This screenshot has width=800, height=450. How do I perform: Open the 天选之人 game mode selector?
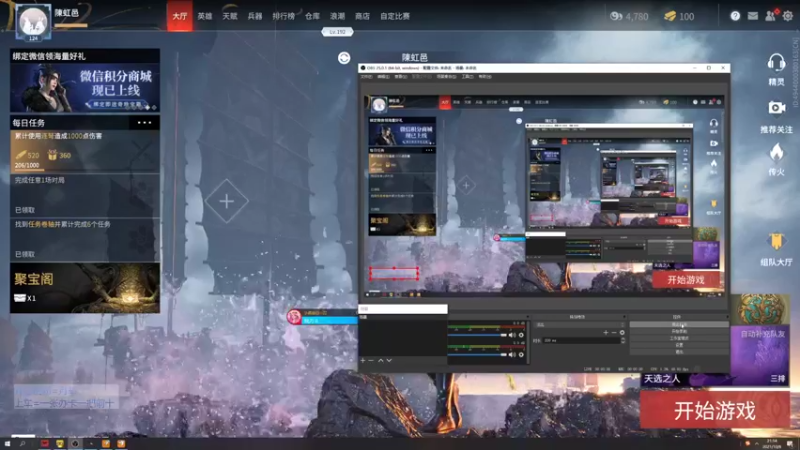[662, 379]
